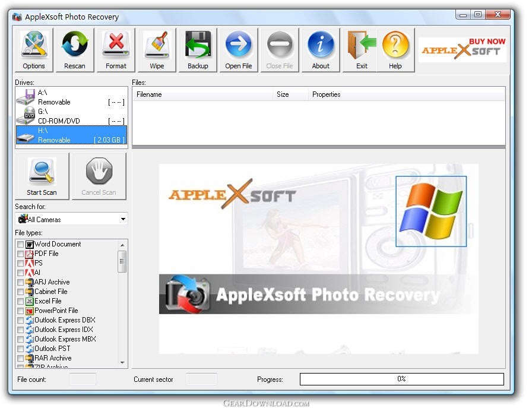The height and width of the screenshot is (408, 532).
Task: Click the title bar application icon
Action: 17,17
